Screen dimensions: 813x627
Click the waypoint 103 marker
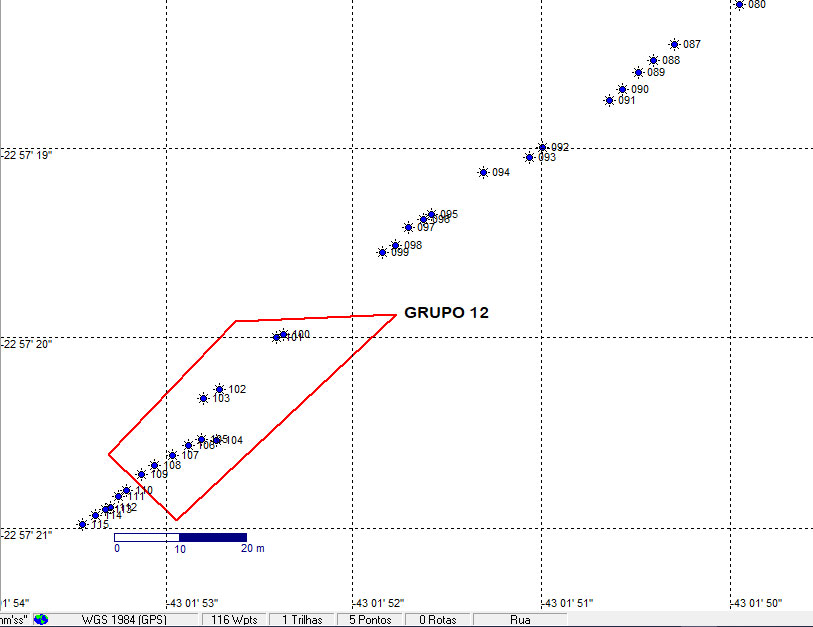pyautogui.click(x=203, y=398)
